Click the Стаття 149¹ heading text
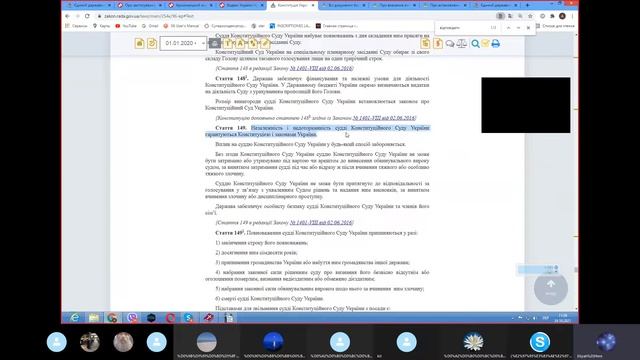The image size is (640, 360). (230, 233)
